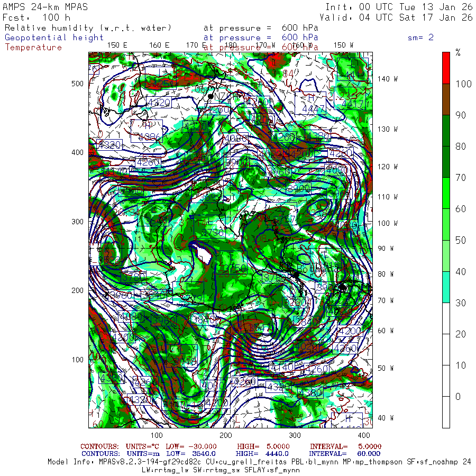Click the 'Model Info' footer line
476x476 pixels.
pyautogui.click(x=259, y=462)
